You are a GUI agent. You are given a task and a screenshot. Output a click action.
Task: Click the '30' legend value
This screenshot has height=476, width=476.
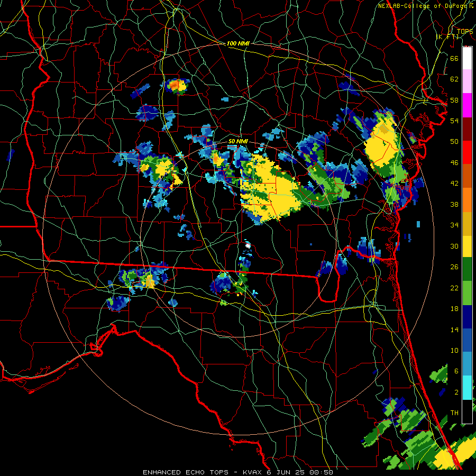(454, 246)
